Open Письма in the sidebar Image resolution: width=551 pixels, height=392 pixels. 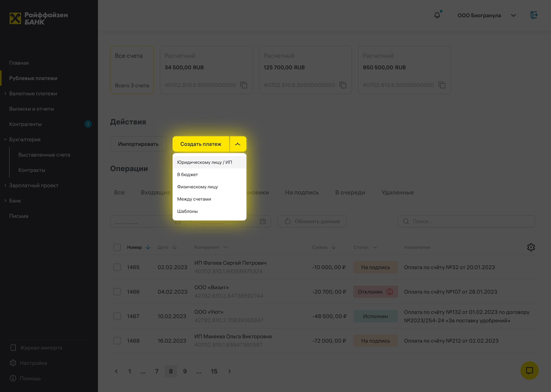tap(19, 216)
